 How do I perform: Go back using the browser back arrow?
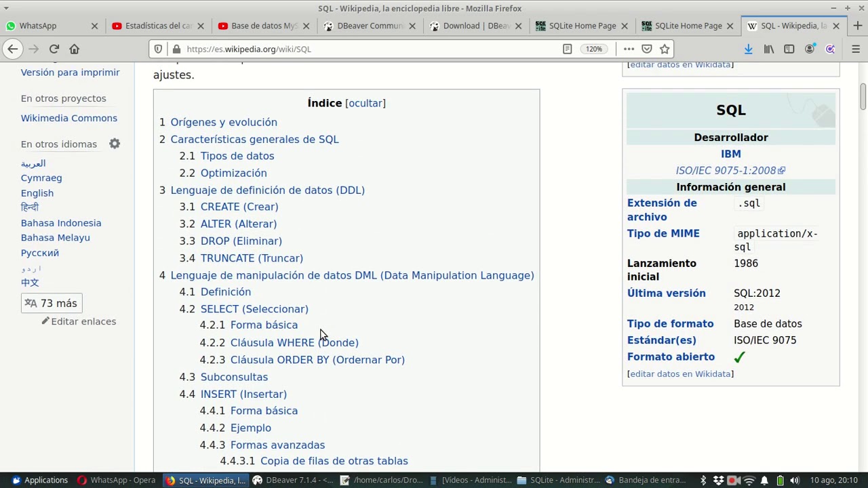[x=13, y=49]
